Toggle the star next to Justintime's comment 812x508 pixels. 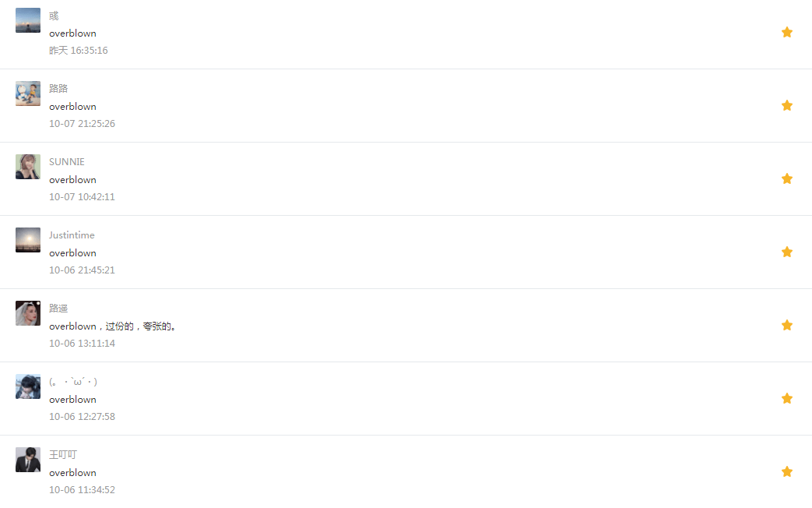(x=786, y=252)
